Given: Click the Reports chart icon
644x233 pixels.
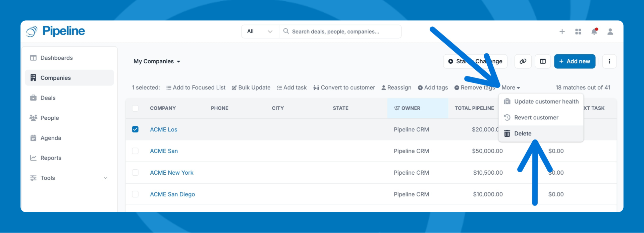Looking at the screenshot, I should pyautogui.click(x=33, y=158).
